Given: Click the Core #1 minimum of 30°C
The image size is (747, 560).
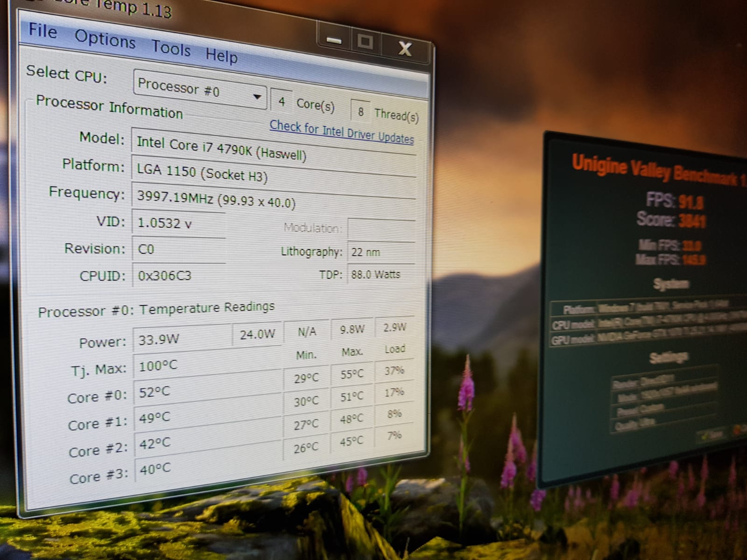Looking at the screenshot, I should pyautogui.click(x=306, y=401).
